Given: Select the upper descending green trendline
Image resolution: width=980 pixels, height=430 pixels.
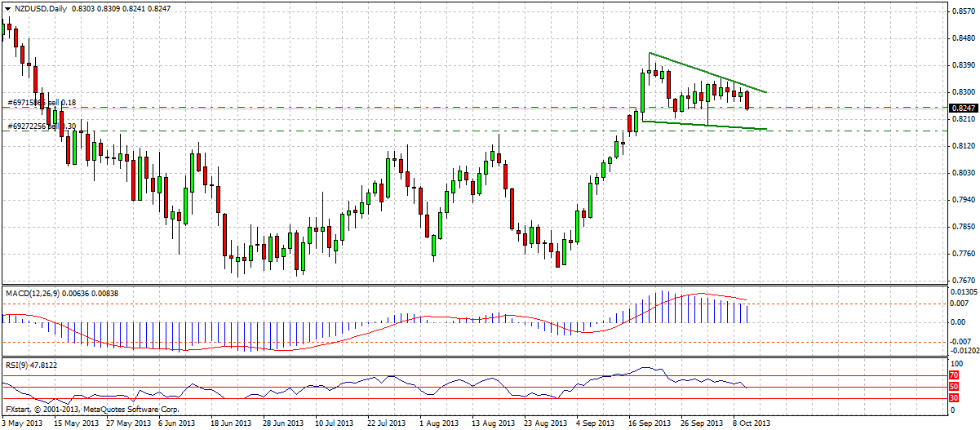Looking at the screenshot, I should pos(707,73).
